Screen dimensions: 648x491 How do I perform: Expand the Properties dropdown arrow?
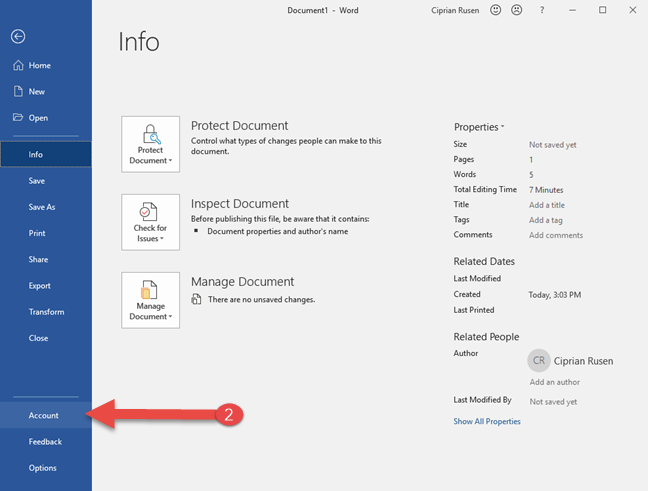point(503,126)
